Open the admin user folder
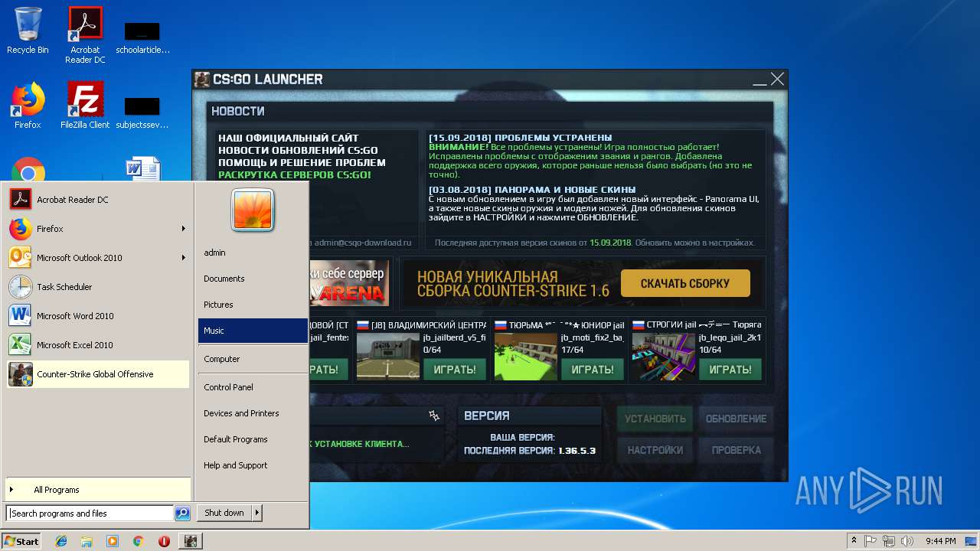Viewport: 980px width, 551px height. [253, 253]
